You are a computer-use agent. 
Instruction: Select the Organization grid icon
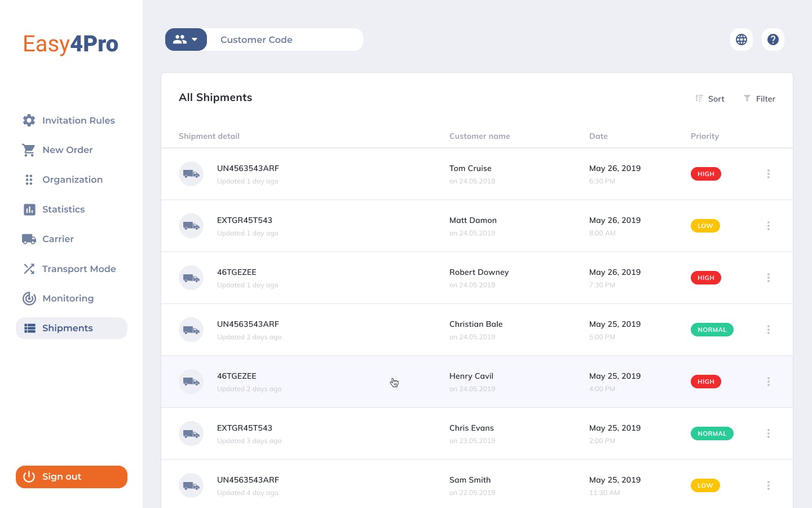pyautogui.click(x=29, y=179)
